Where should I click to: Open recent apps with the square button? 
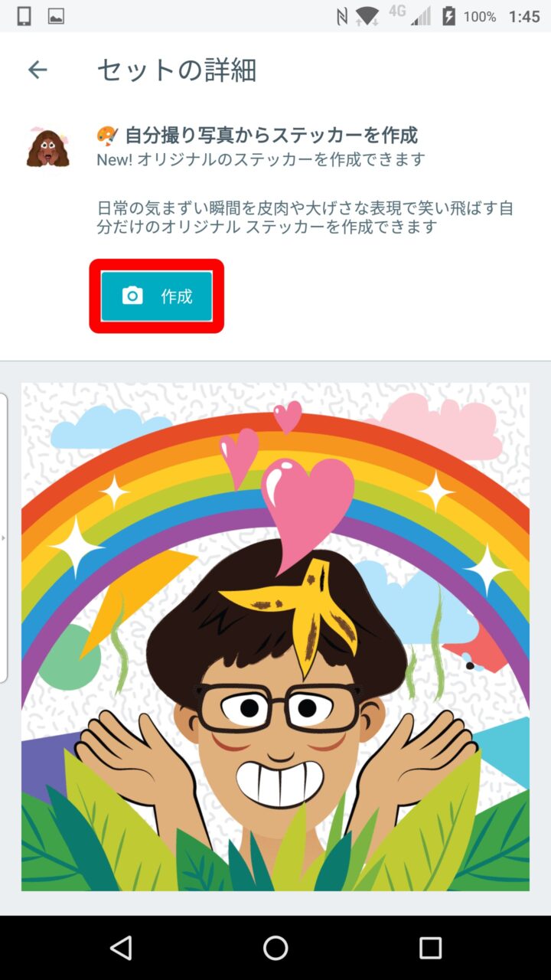[430, 948]
